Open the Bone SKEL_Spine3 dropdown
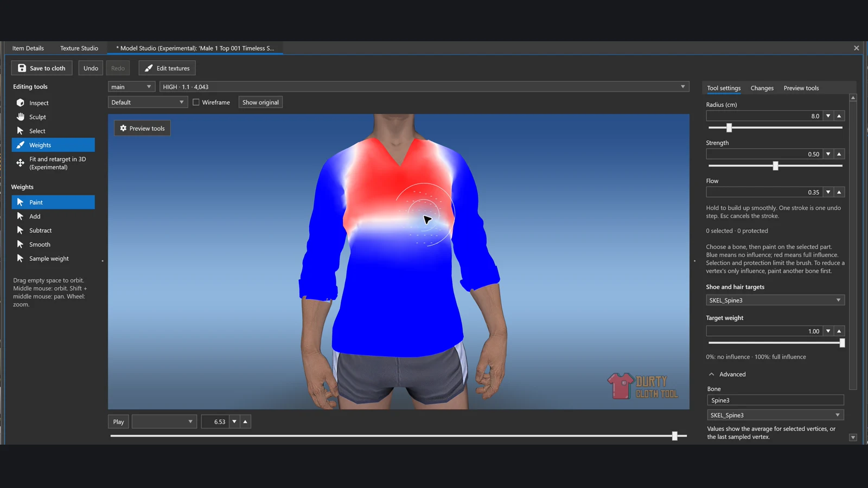 coord(775,415)
